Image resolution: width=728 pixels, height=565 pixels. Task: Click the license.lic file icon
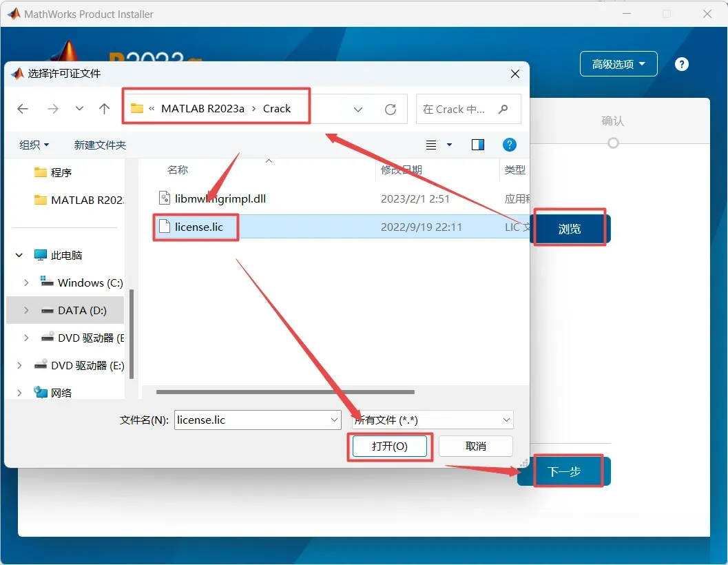165,226
